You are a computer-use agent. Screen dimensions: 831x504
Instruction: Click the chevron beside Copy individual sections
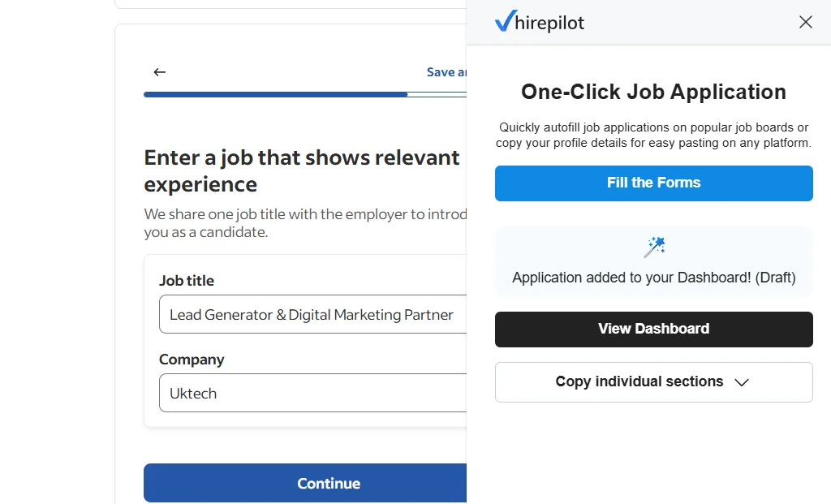tap(742, 381)
